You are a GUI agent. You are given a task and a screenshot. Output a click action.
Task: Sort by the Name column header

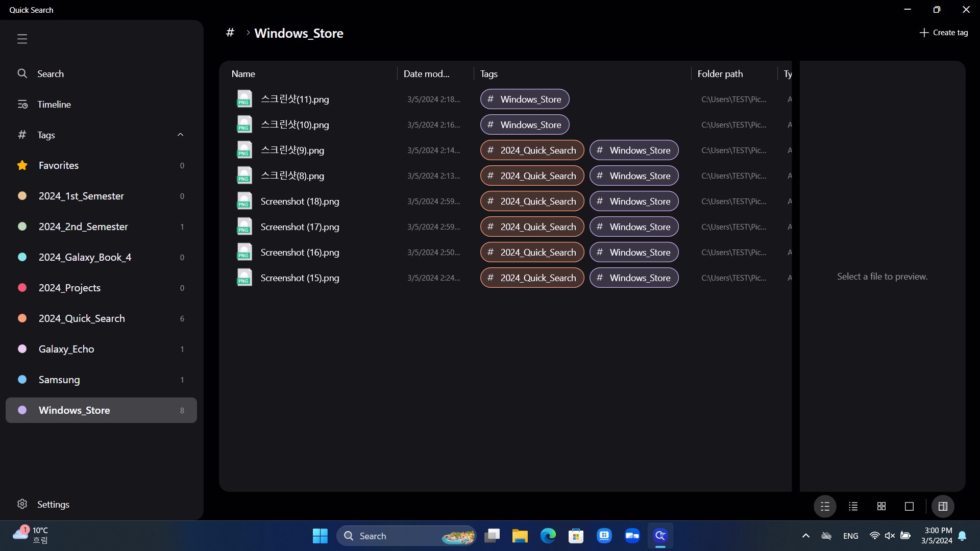click(243, 74)
